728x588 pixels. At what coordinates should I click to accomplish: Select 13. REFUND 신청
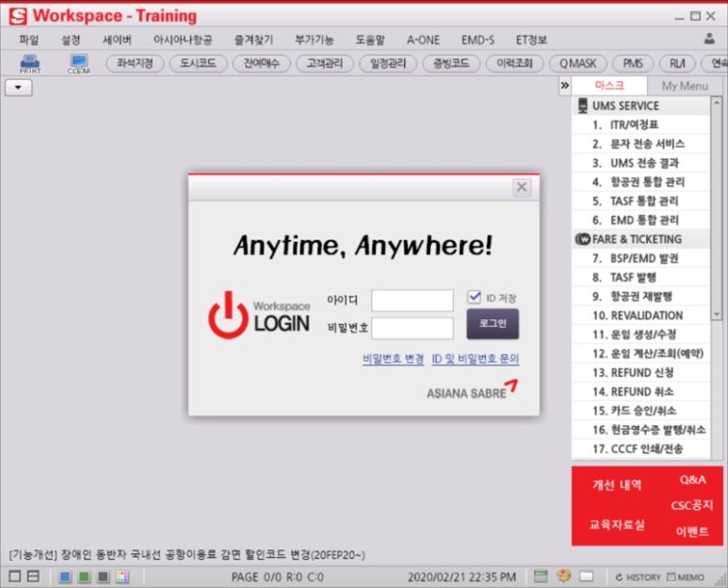tap(640, 372)
